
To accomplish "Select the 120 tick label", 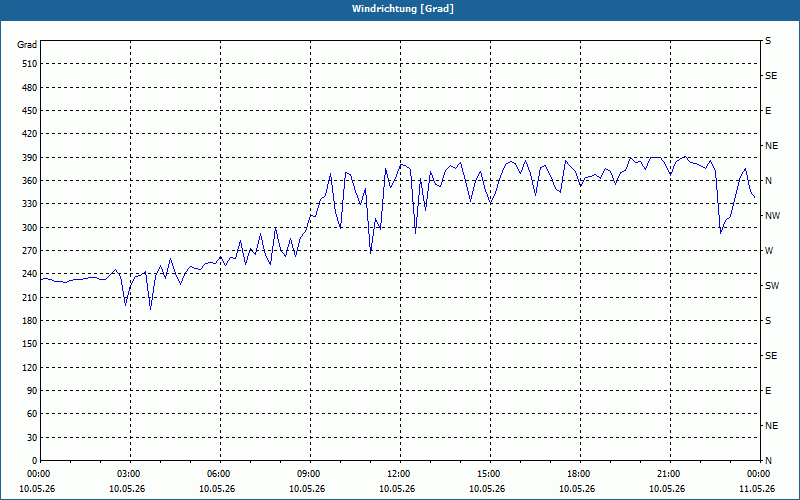I will coord(30,367).
